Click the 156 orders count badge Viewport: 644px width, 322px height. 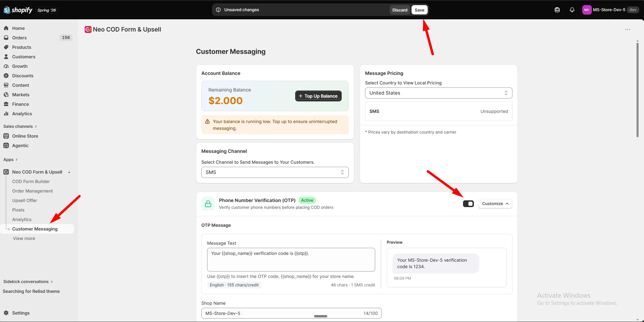[66, 38]
